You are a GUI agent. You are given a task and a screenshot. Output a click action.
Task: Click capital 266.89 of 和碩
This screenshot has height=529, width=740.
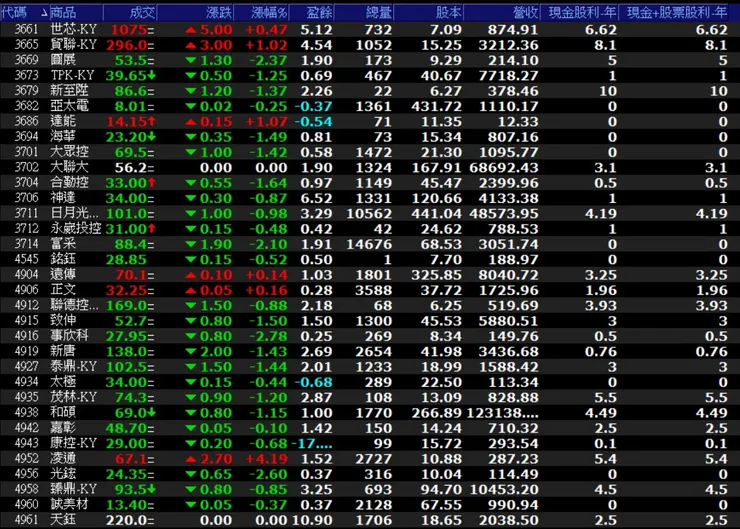[x=437, y=413]
